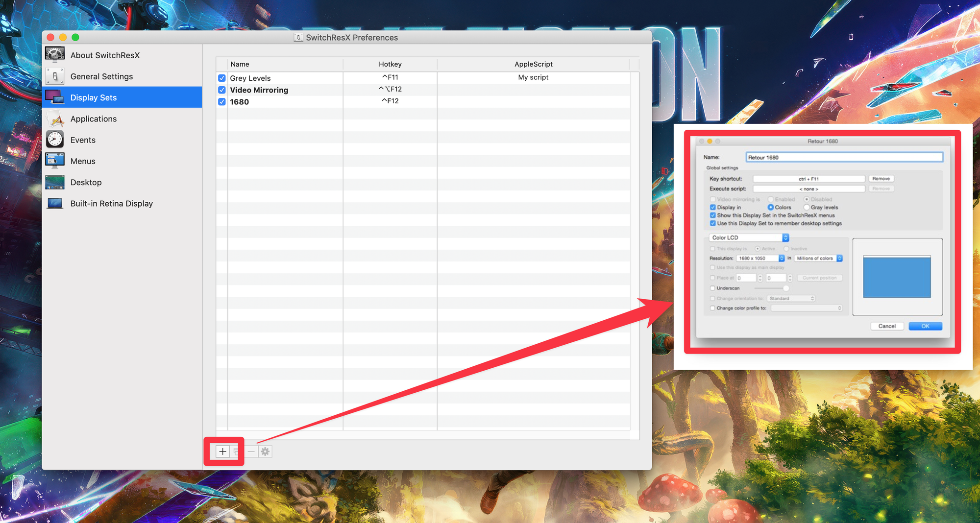Image resolution: width=980 pixels, height=523 pixels.
Task: Select the 'Video Mirroring' row name
Action: click(259, 90)
